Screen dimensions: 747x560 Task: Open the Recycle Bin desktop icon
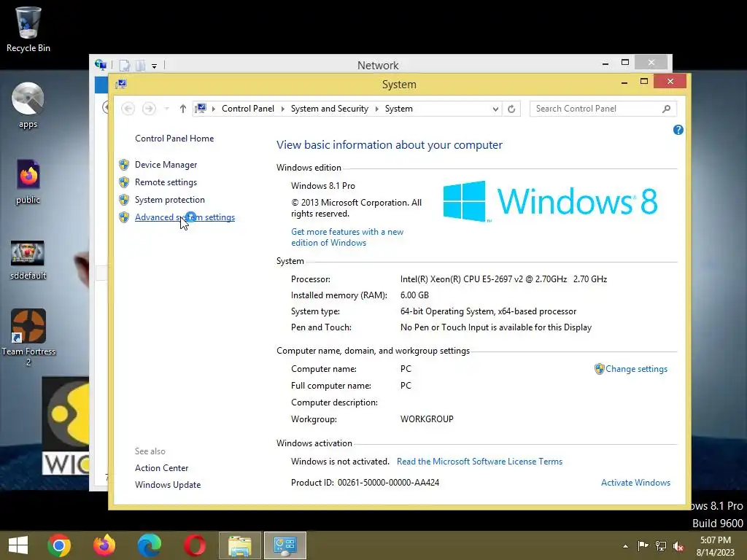point(28,29)
